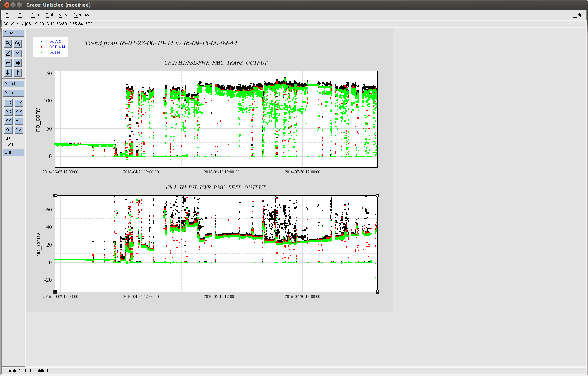Click the Ch 2 PMC_TRANS_OUTPUT subtitle
Viewport: 588px width, 376px height.
[216, 63]
